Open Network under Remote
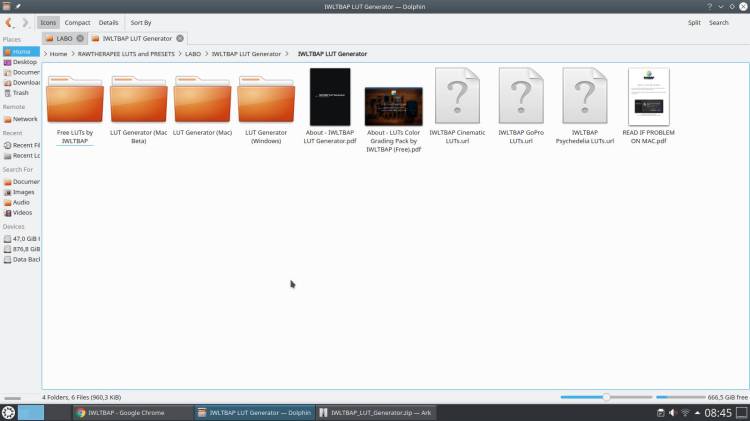Image resolution: width=750 pixels, height=421 pixels. point(21,119)
